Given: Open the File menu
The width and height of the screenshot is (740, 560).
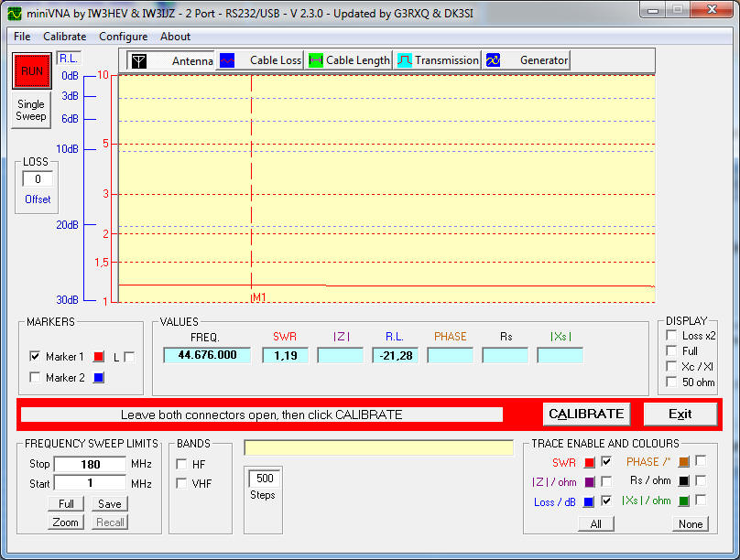Looking at the screenshot, I should 22,37.
